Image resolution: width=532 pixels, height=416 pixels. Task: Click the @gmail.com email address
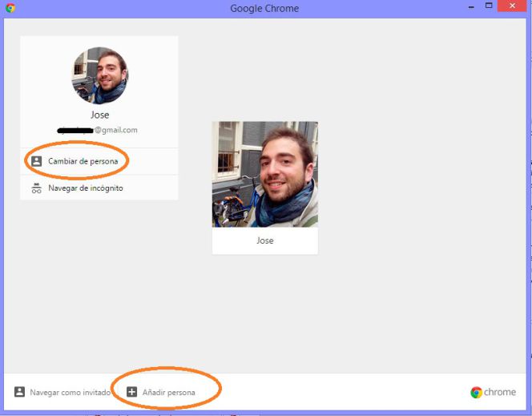(x=98, y=130)
